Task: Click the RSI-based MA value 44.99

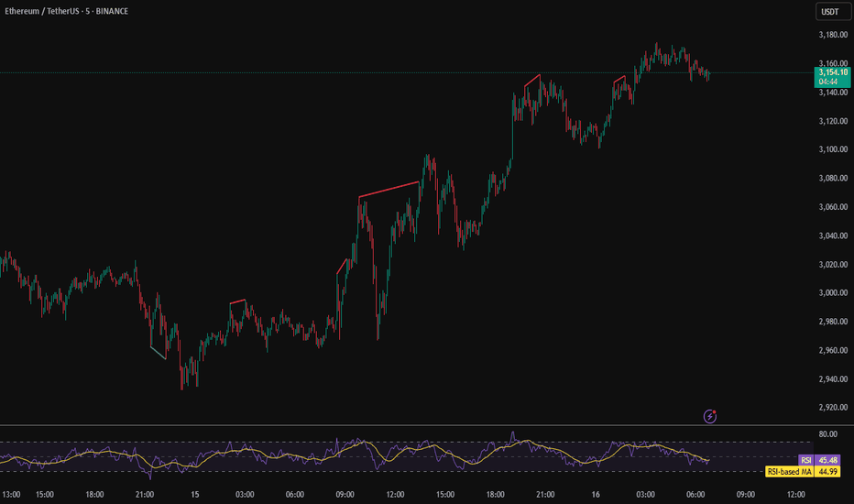Action: [x=827, y=472]
